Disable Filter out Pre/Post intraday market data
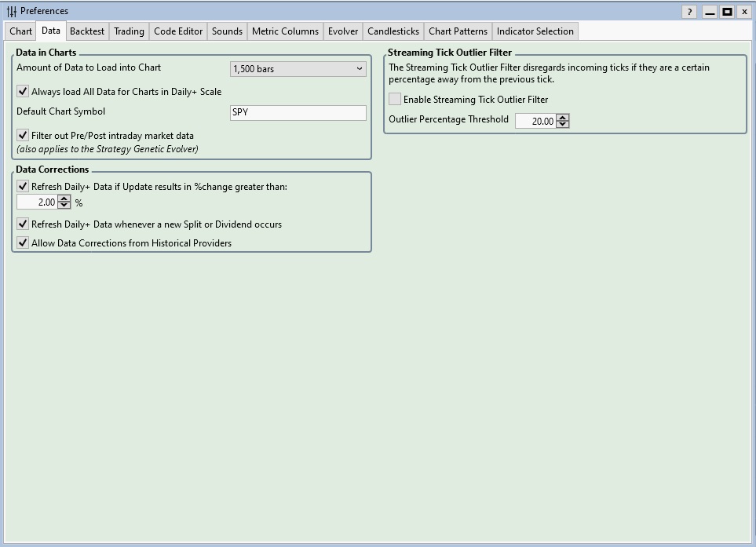Viewport: 756px width, 547px height. (x=23, y=136)
